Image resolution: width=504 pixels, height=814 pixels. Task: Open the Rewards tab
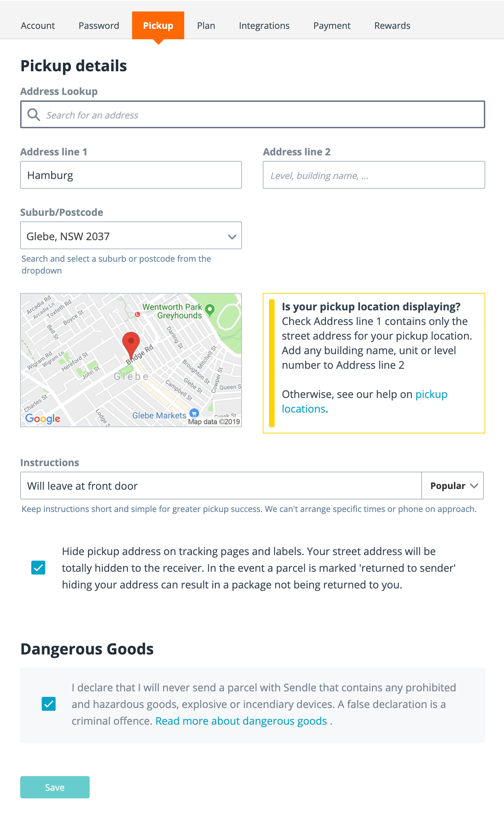pyautogui.click(x=392, y=25)
